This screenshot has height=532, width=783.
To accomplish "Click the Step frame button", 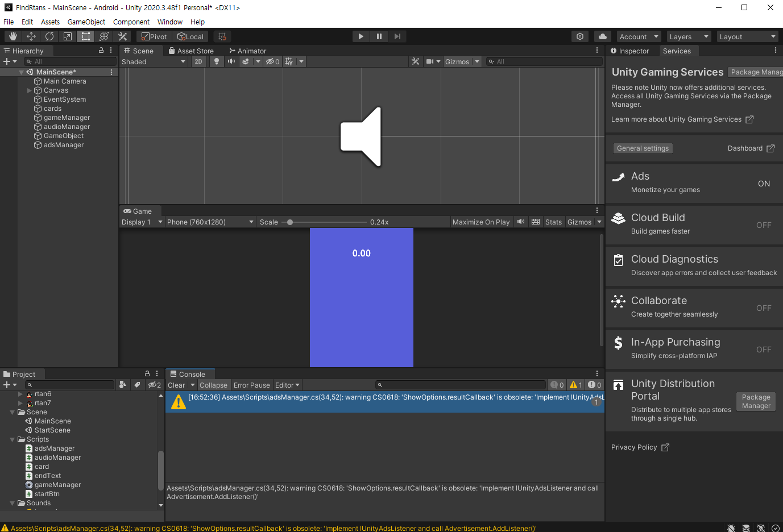I will tap(397, 36).
